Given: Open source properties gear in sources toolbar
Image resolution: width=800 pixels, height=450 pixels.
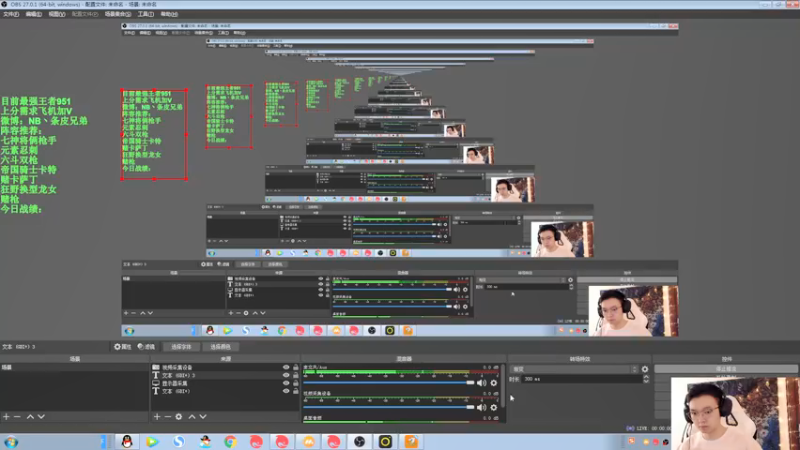Looking at the screenshot, I should point(179,417).
